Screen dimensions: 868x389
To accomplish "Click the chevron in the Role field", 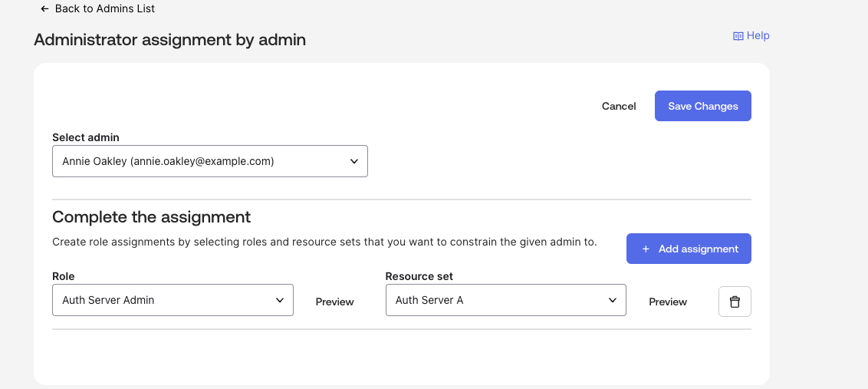I will pyautogui.click(x=280, y=300).
